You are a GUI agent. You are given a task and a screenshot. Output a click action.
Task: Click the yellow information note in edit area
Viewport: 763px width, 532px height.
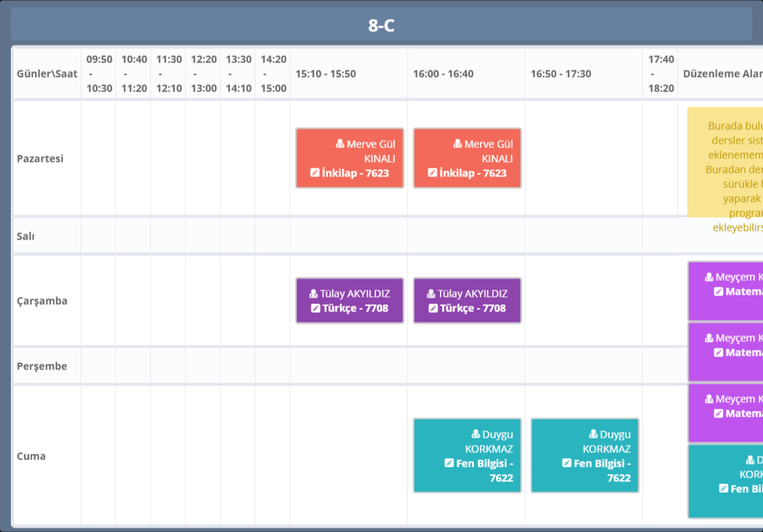point(726,162)
